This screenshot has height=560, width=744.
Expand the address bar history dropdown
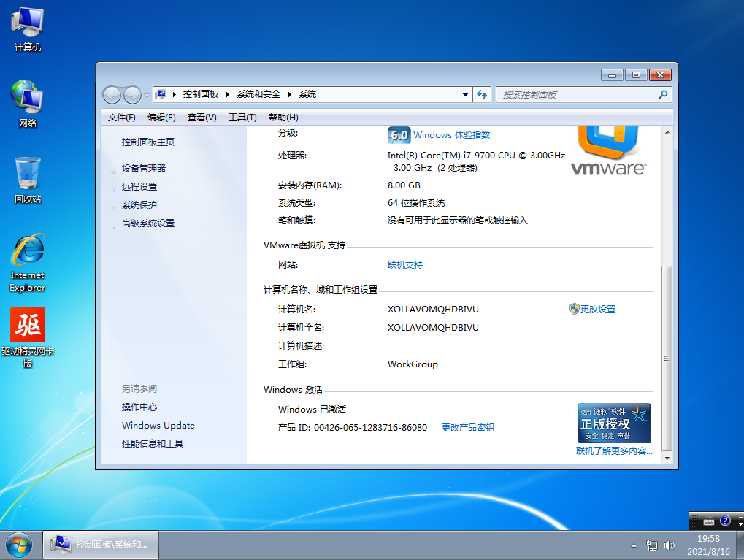466,94
